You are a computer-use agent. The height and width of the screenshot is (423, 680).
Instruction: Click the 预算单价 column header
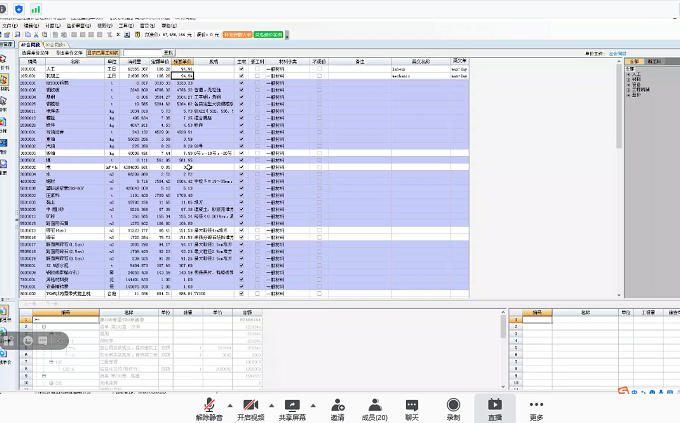(183, 62)
